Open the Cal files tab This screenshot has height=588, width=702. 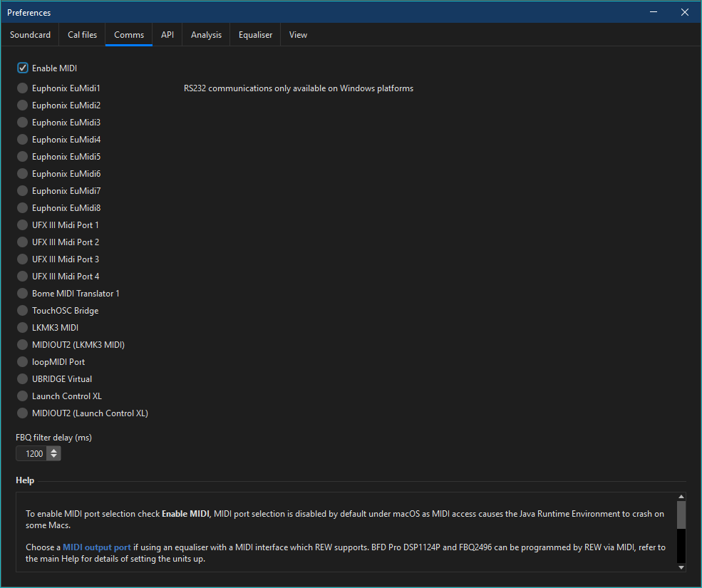tap(82, 35)
